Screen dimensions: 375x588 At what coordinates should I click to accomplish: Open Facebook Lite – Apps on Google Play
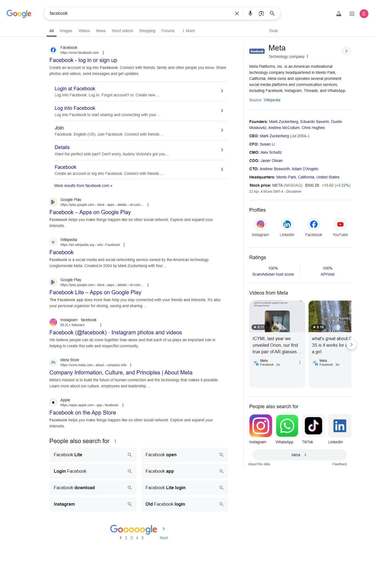click(95, 292)
